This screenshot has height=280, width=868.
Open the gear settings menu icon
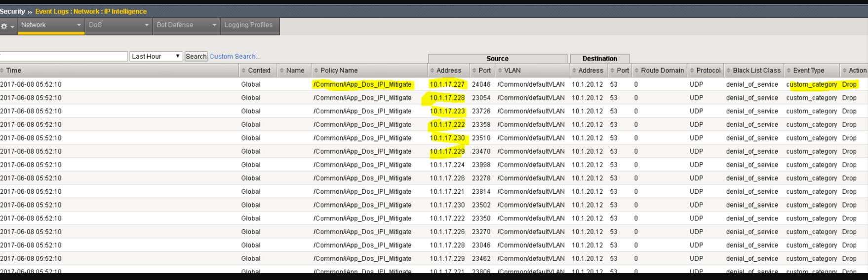click(x=4, y=27)
